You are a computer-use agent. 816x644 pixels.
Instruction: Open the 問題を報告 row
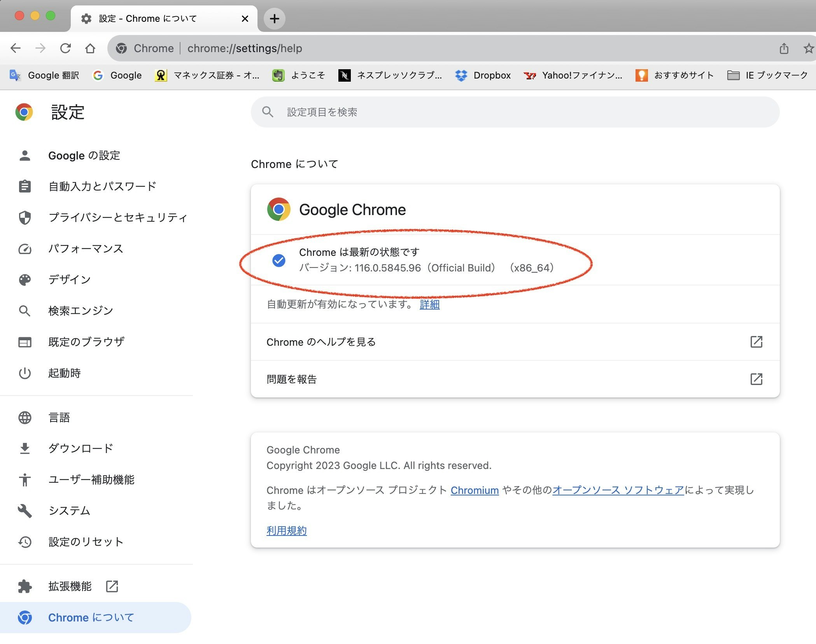pyautogui.click(x=515, y=379)
